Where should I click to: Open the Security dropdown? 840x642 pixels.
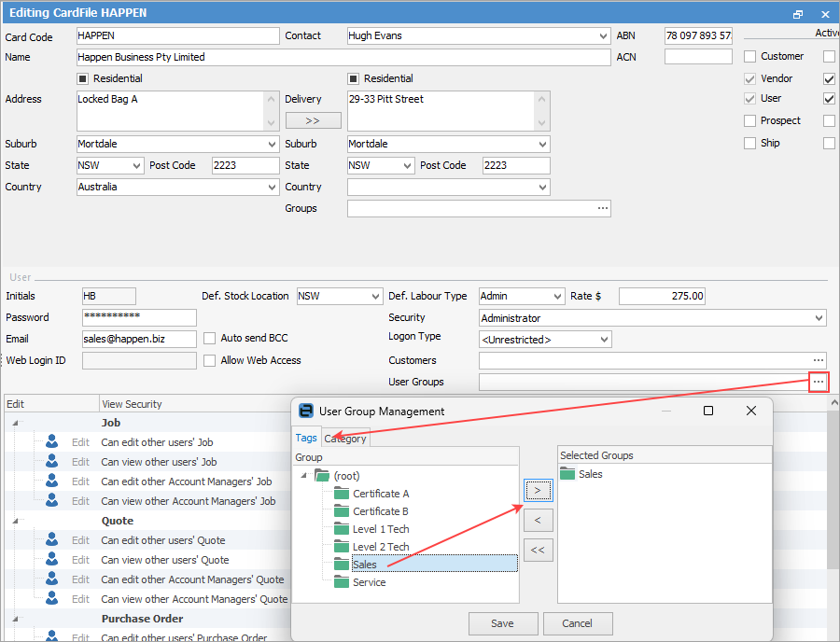click(819, 318)
